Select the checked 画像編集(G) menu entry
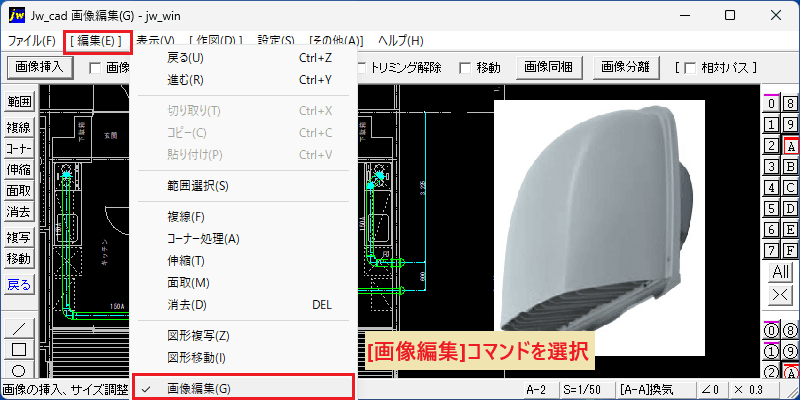800x400 pixels. click(243, 388)
